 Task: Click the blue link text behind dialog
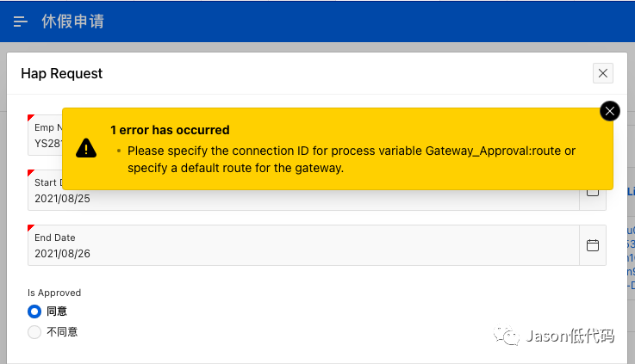click(x=631, y=258)
